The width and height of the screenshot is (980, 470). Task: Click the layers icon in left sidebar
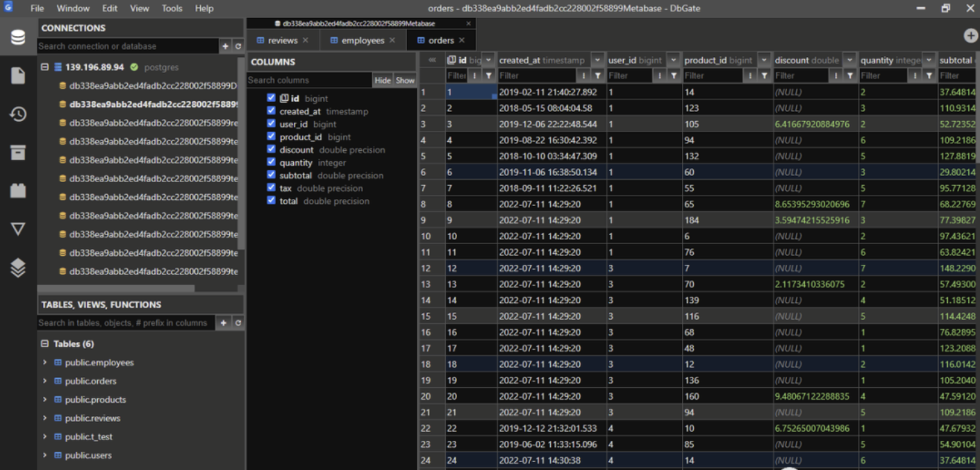coord(18,267)
